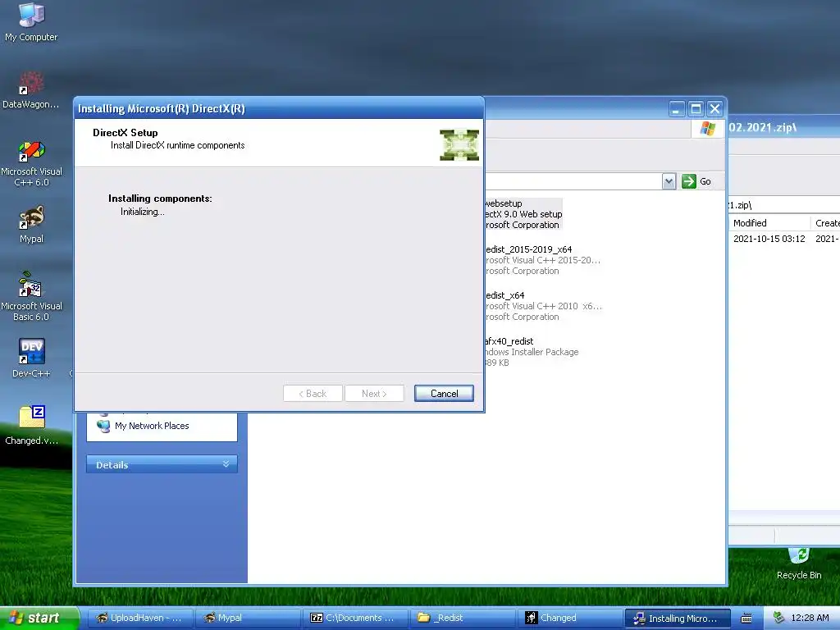The image size is (840, 630).
Task: Select the DirectX 9.0 Web setup file
Action: tap(523, 214)
